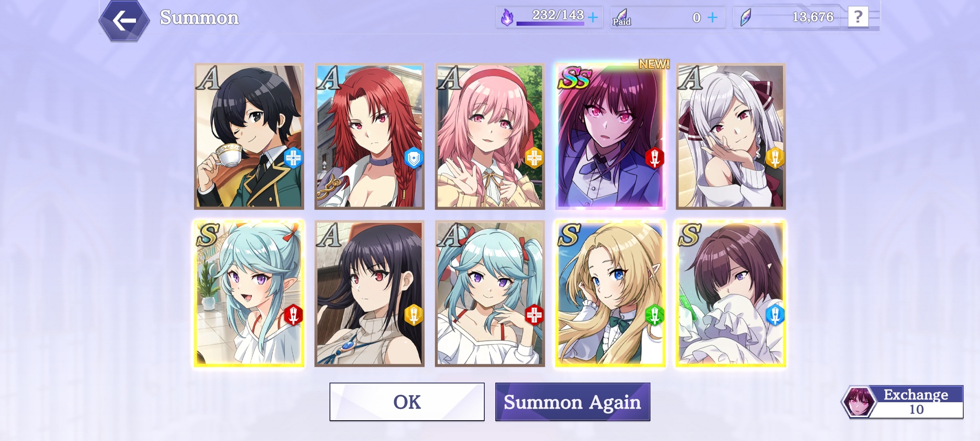The width and height of the screenshot is (980, 441).
Task: Select the NEW SS-rank purple-haired character card
Action: coord(610,136)
